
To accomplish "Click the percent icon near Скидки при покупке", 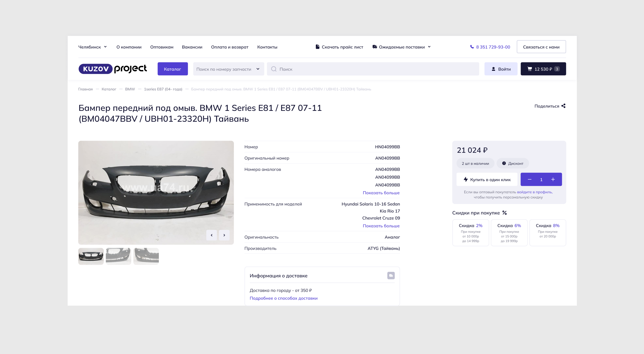I will click(x=505, y=213).
